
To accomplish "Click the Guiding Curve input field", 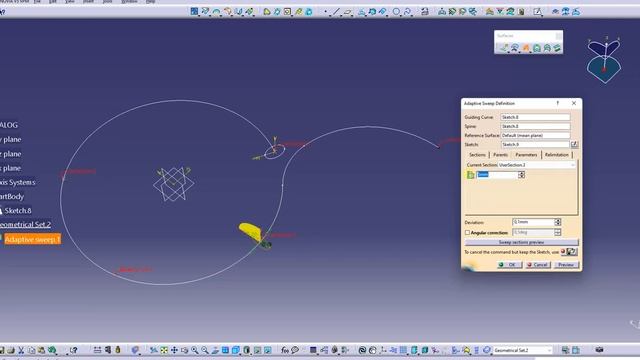I will (535, 117).
